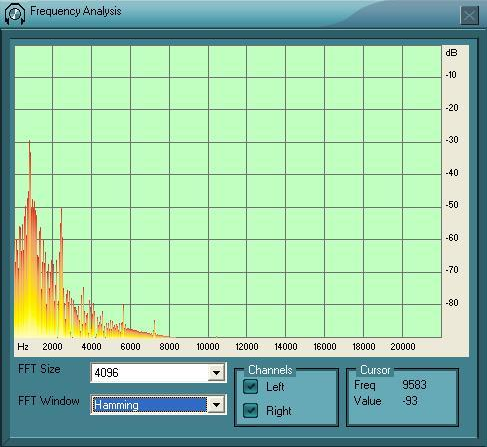Screen dimensions: 487x447
Task: Click the spectrum peak just past 2000 Hz
Action: [61, 211]
